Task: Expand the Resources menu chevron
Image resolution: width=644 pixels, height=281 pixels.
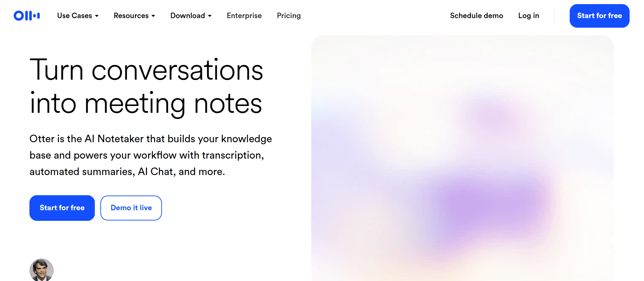Action: [x=153, y=16]
